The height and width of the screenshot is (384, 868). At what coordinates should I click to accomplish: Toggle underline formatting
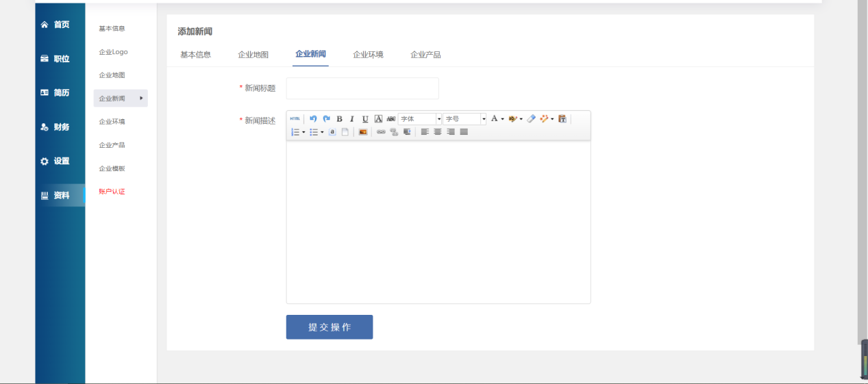click(x=365, y=119)
